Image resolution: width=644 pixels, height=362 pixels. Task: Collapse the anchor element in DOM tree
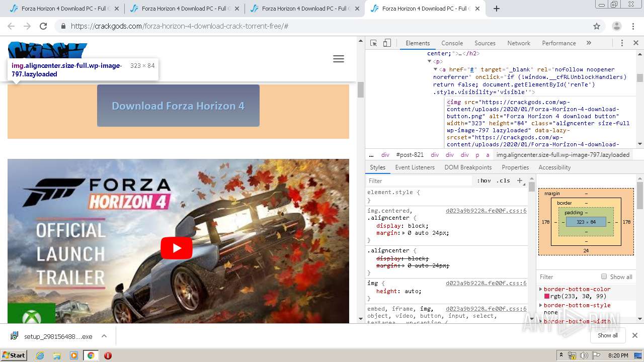click(436, 69)
